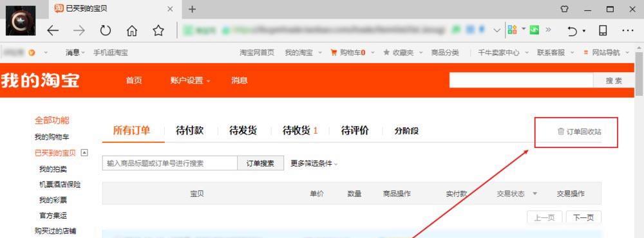
Task: Open 消息 in orange header
Action: 240,80
